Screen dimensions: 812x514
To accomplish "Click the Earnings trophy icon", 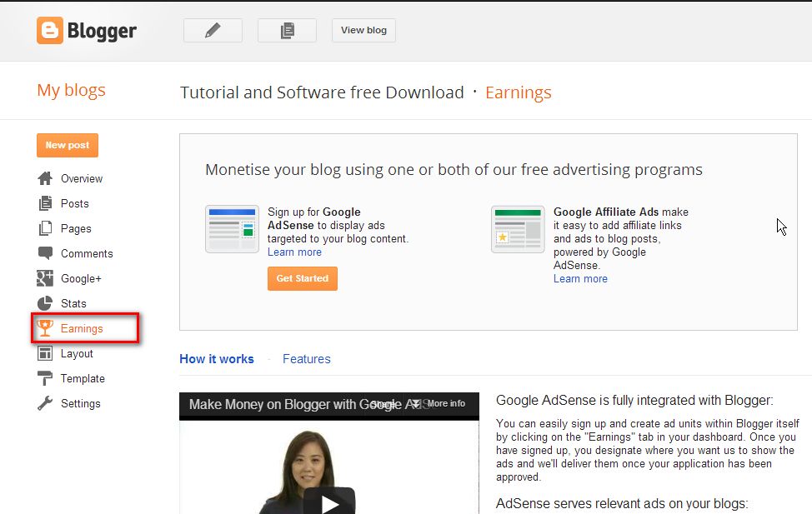I will 45,328.
